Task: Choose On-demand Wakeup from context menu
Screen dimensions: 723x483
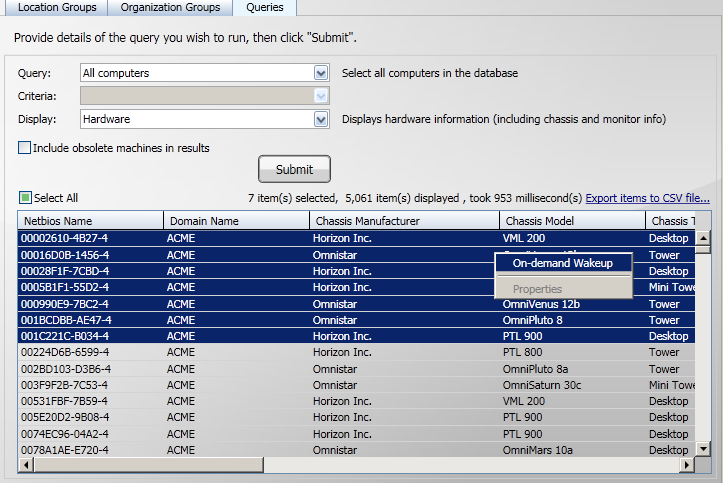Action: tap(563, 263)
